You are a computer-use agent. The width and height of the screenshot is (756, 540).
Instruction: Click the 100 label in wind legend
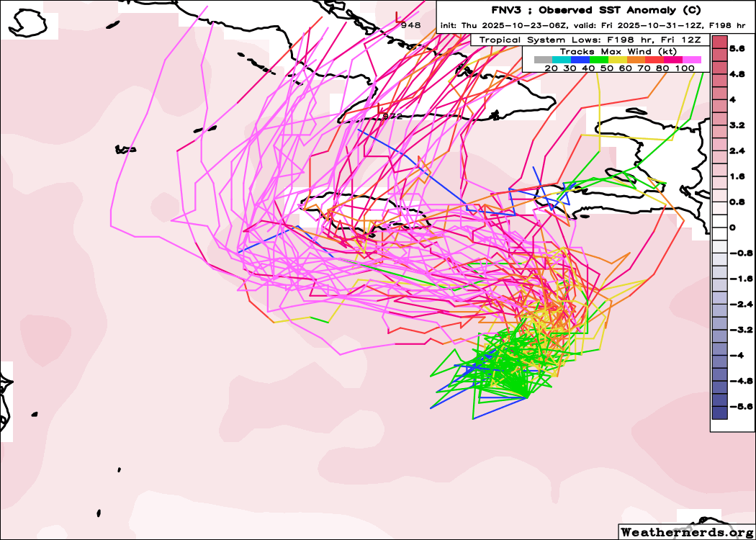[685, 68]
